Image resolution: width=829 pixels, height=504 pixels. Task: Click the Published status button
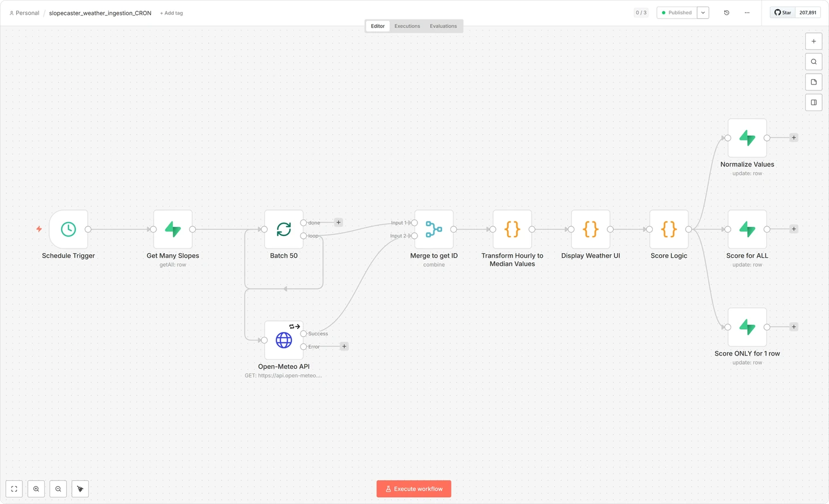click(676, 13)
